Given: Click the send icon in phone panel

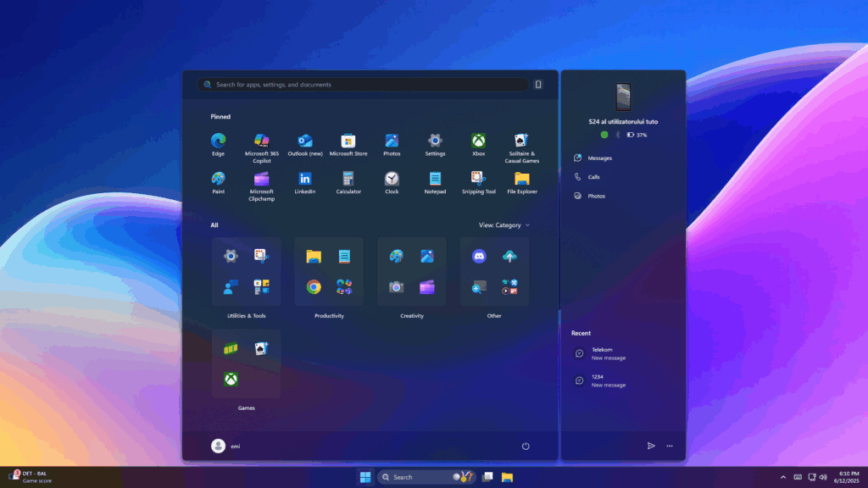Looking at the screenshot, I should pyautogui.click(x=651, y=446).
